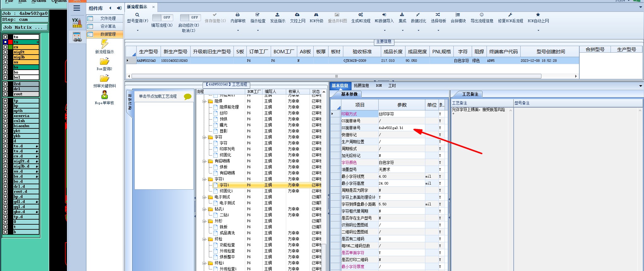
Task: Check the 'rout' layer checkbox
Action: click(5, 94)
